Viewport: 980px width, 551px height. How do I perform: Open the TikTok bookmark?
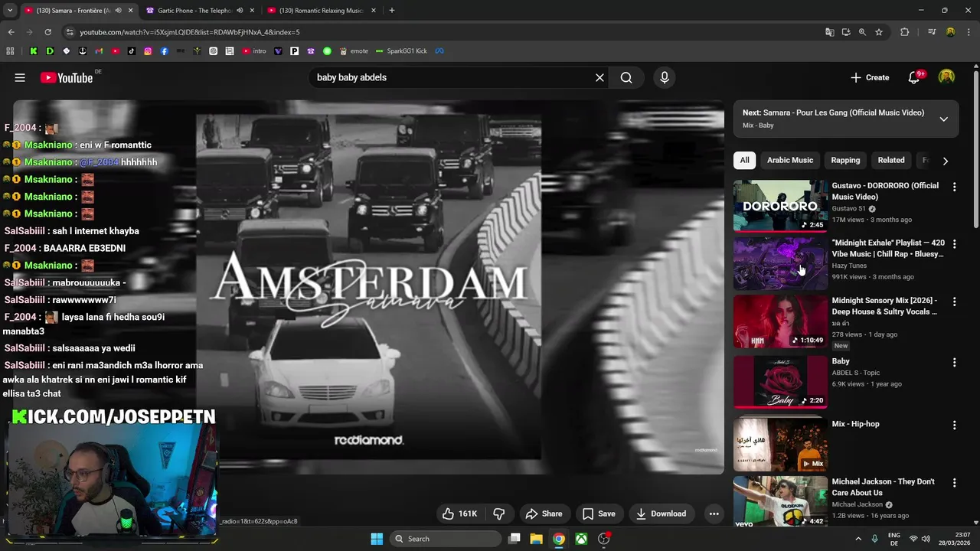click(132, 51)
